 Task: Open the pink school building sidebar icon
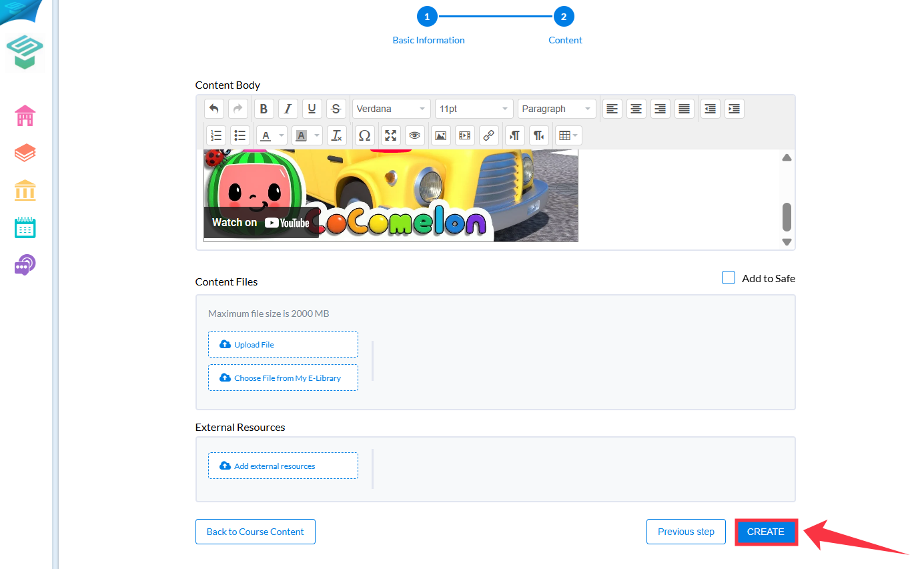pos(25,115)
